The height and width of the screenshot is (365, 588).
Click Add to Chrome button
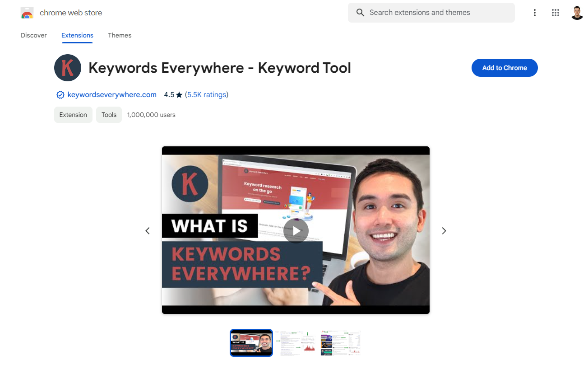pyautogui.click(x=505, y=68)
